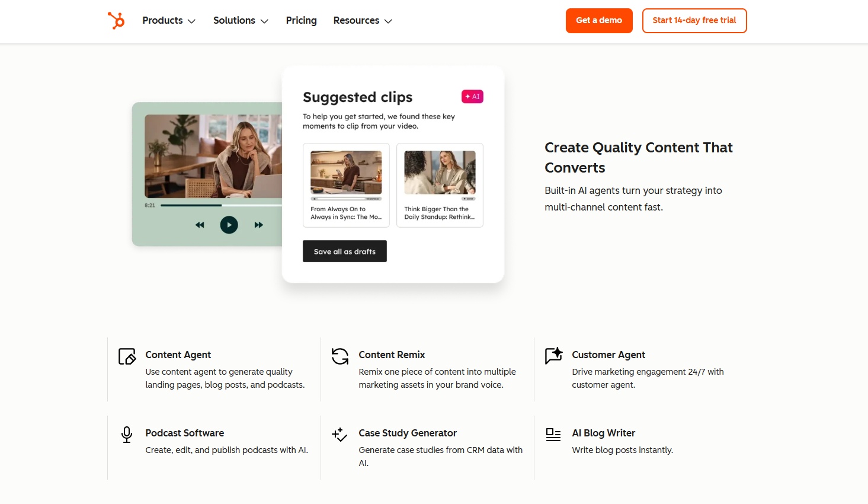Click the Content Remix loop arrows icon
Image resolution: width=868 pixels, height=504 pixels.
coord(339,356)
